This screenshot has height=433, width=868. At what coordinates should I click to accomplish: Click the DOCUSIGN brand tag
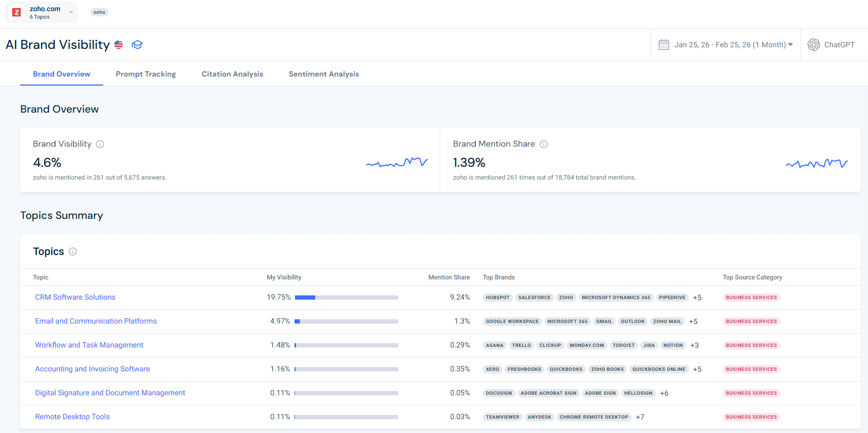coord(499,393)
